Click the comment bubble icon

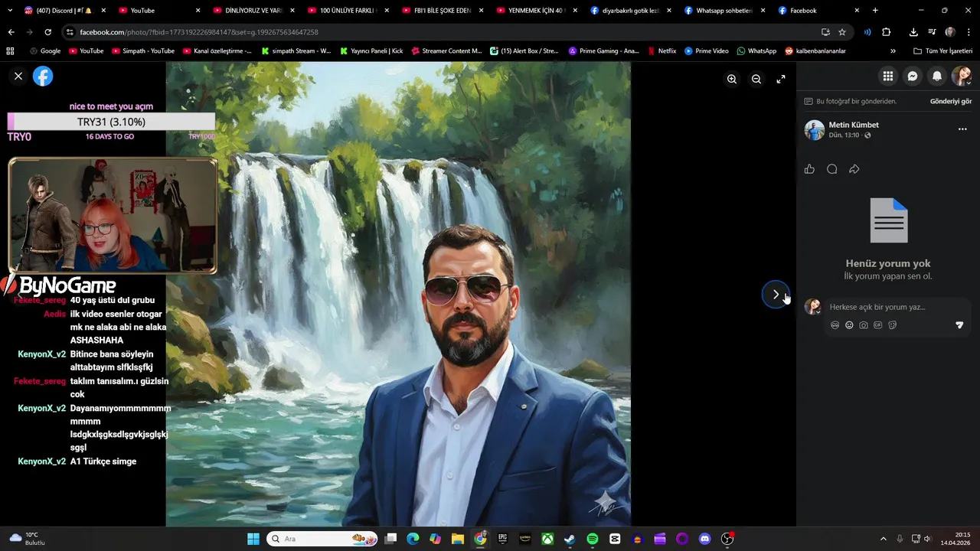(831, 169)
